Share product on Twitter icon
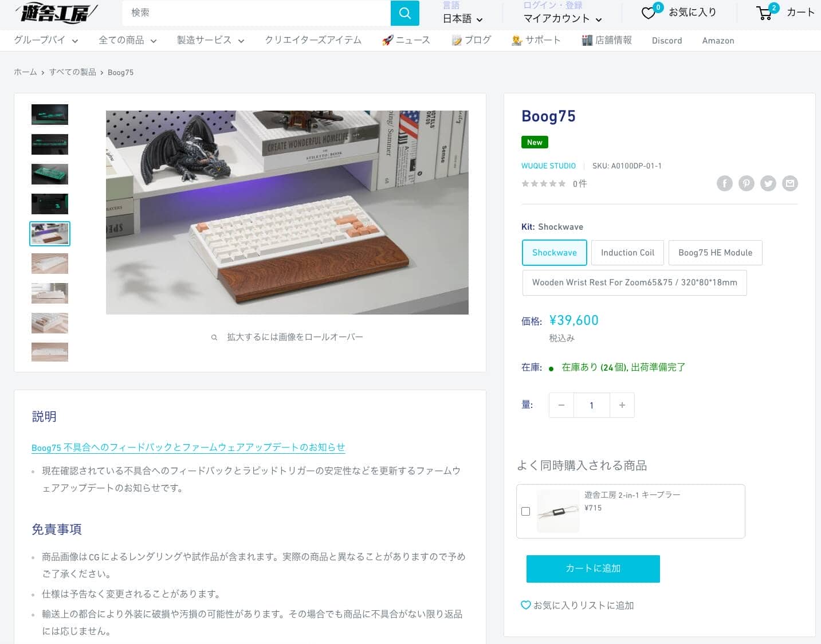Viewport: 821px width, 644px height. pos(768,183)
